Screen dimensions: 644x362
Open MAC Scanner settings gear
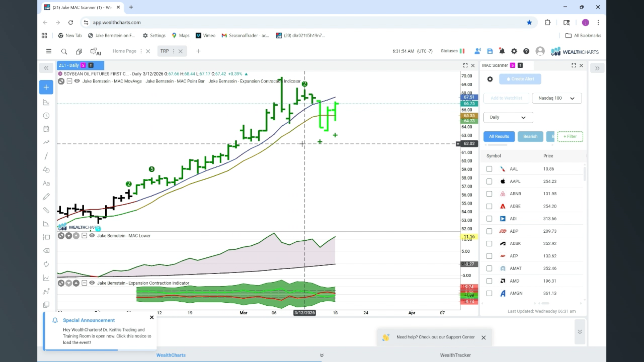[490, 79]
